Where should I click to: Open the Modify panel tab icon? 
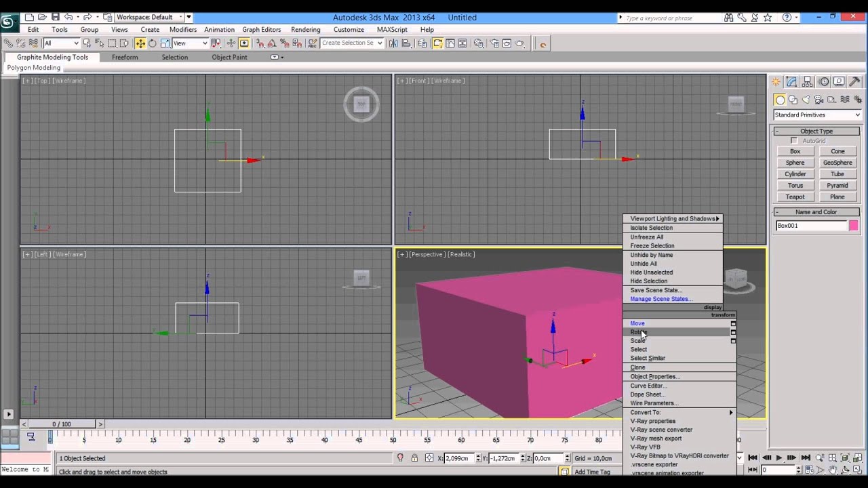click(x=791, y=81)
